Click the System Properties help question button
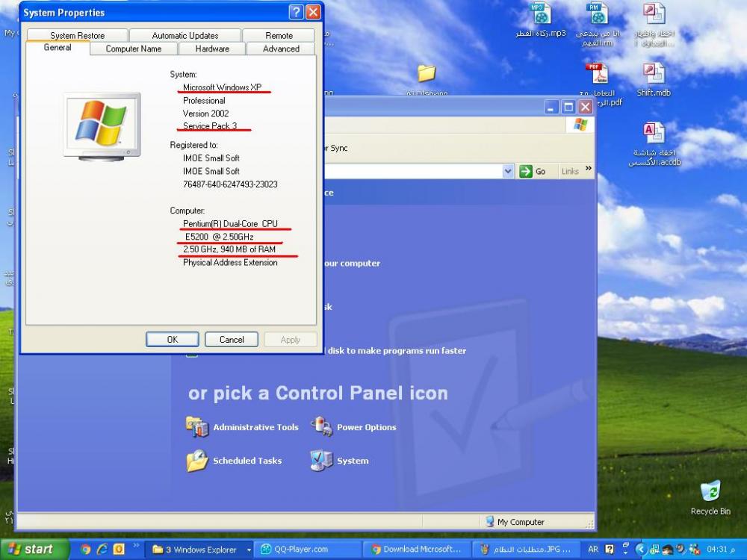747x560 pixels. [x=296, y=12]
